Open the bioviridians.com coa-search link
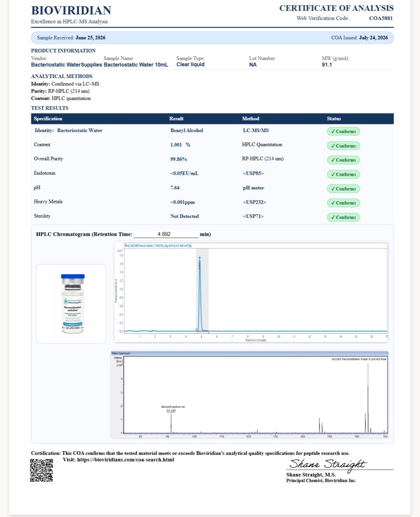Image resolution: width=420 pixels, height=517 pixels. [125, 460]
